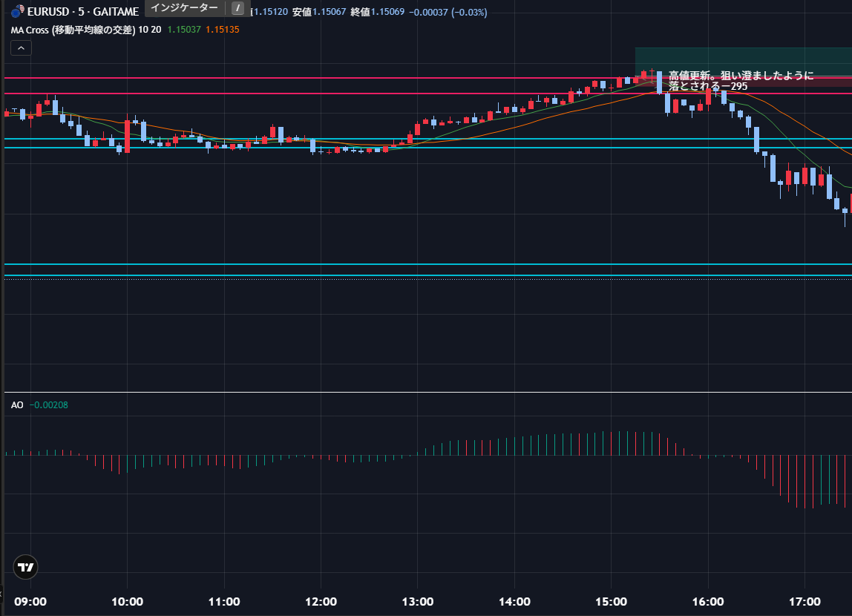Click the 10:00 time axis label
Screen dimensions: 852x616
127,601
